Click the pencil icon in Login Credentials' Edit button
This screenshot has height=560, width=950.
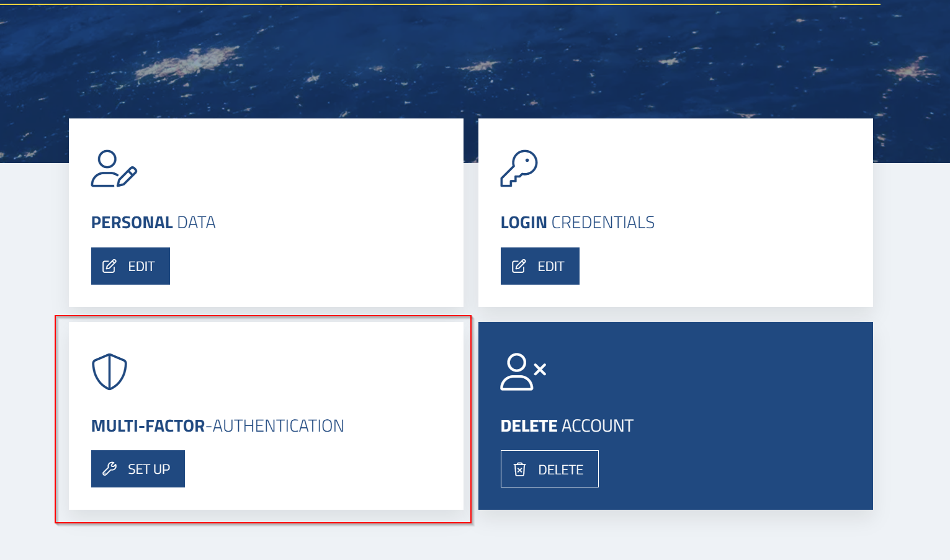coord(519,266)
